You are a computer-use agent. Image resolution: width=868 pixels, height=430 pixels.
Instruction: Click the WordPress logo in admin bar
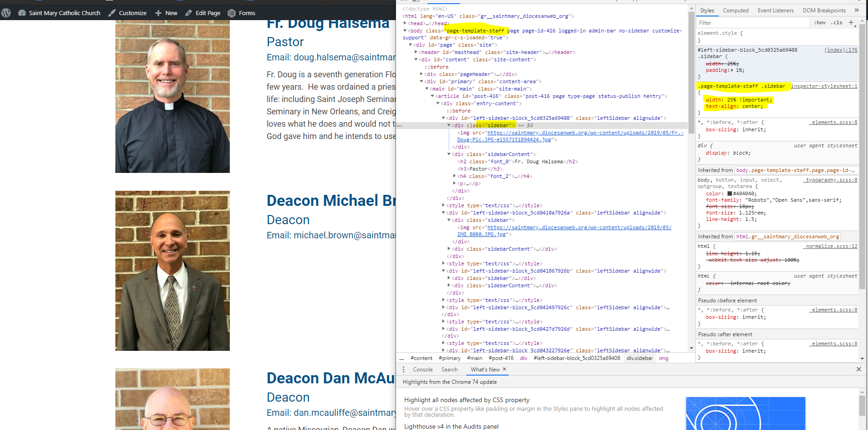tap(6, 13)
